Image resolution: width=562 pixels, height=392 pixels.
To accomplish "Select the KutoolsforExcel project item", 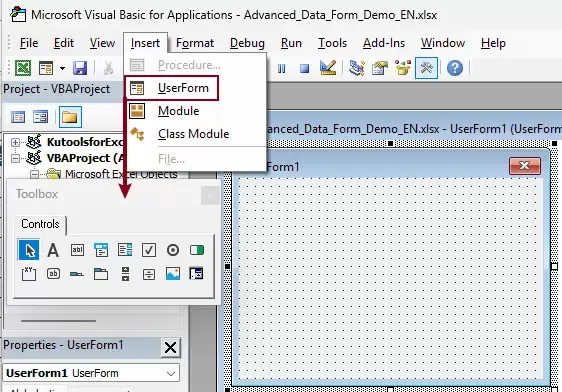I will coord(85,142).
